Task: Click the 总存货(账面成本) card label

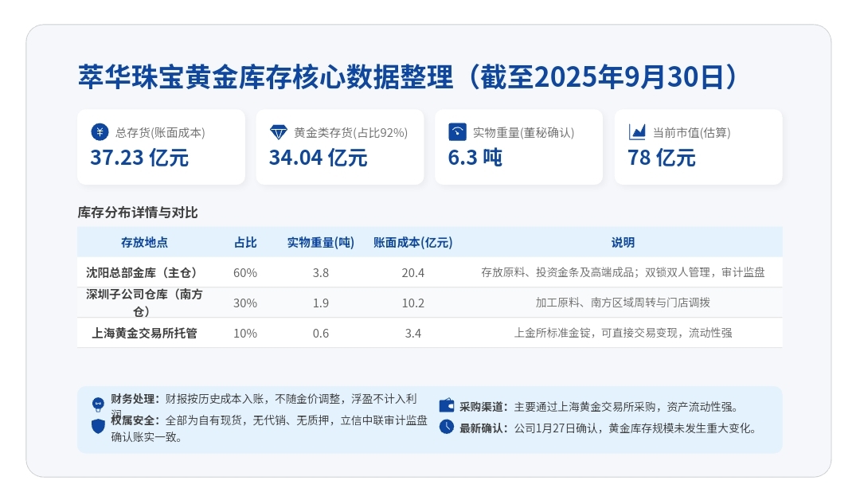Action: 160,133
